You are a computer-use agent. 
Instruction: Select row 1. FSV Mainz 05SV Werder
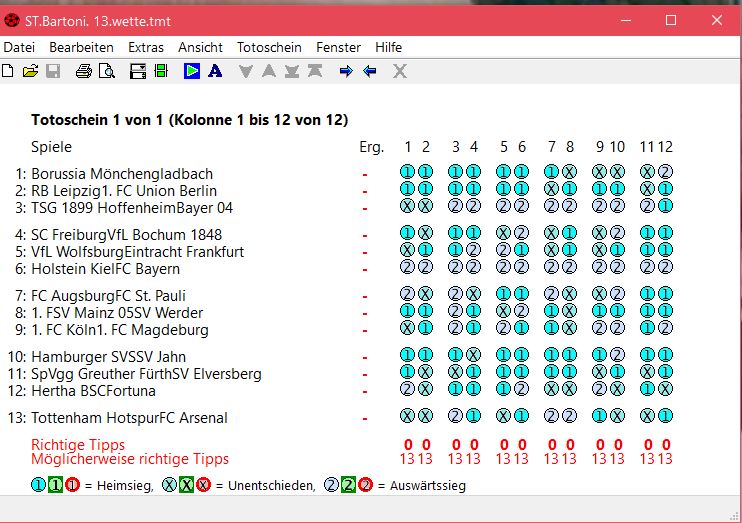[117, 313]
